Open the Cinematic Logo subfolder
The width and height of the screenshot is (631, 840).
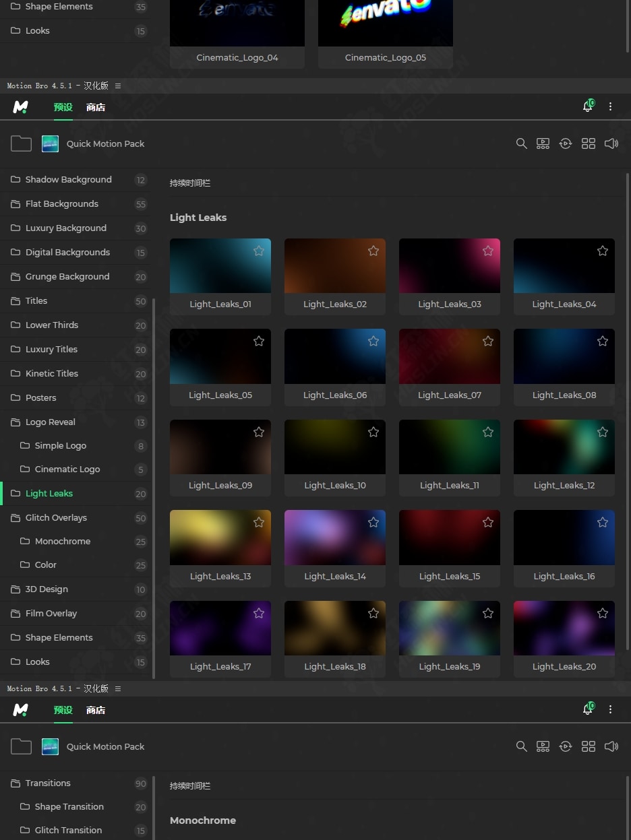click(67, 470)
